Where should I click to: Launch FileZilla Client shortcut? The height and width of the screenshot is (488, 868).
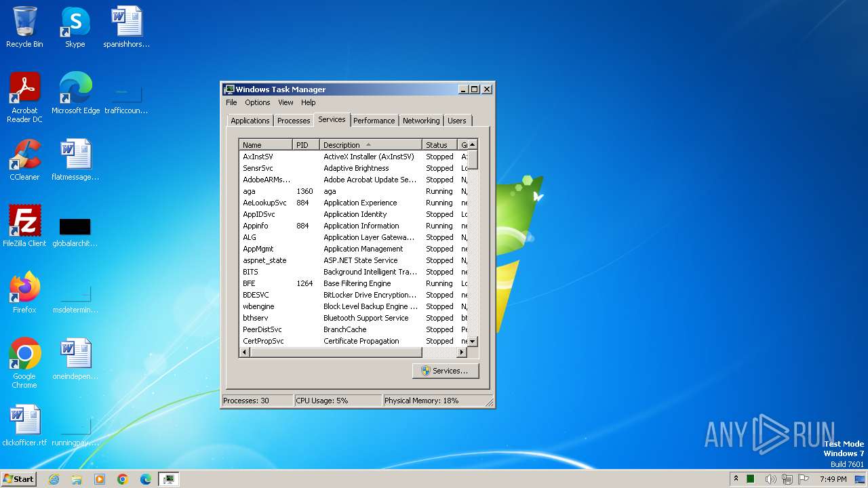tap(24, 226)
